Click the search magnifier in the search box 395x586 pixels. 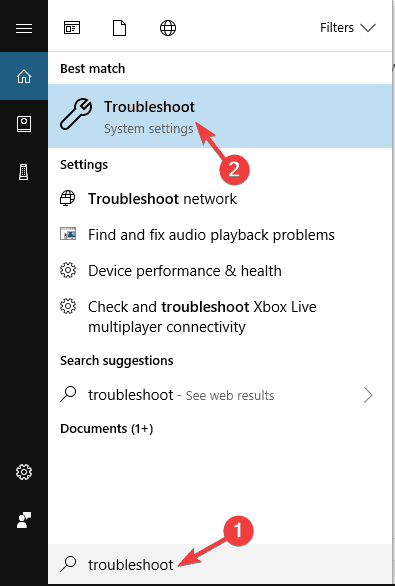[x=68, y=564]
